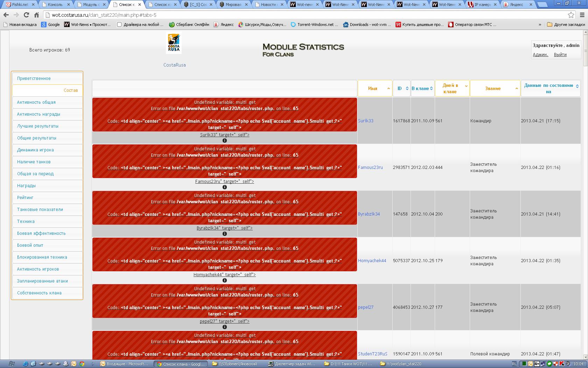Select Наличие танков sidebar tab
The width and height of the screenshot is (588, 368).
pos(34,162)
